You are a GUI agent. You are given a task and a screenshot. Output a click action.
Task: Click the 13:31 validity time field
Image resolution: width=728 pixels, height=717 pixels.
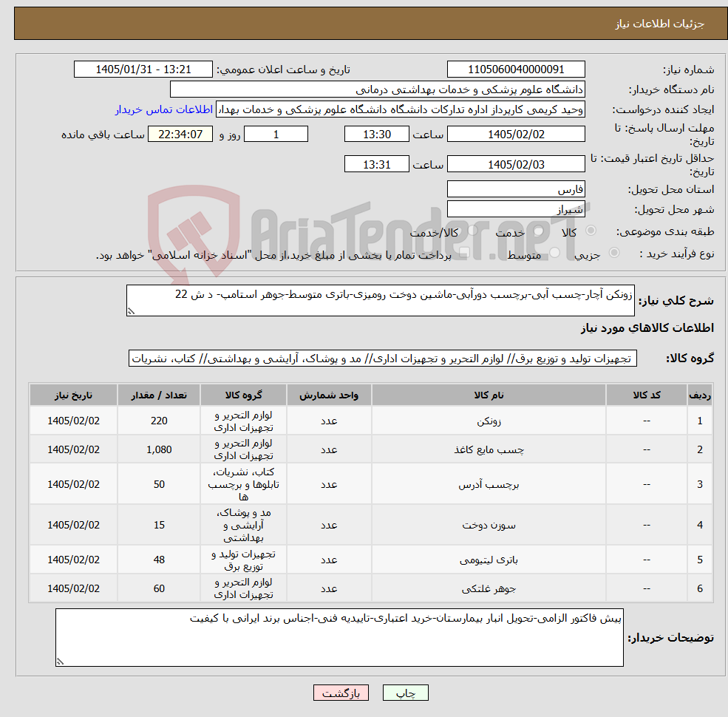[376, 164]
